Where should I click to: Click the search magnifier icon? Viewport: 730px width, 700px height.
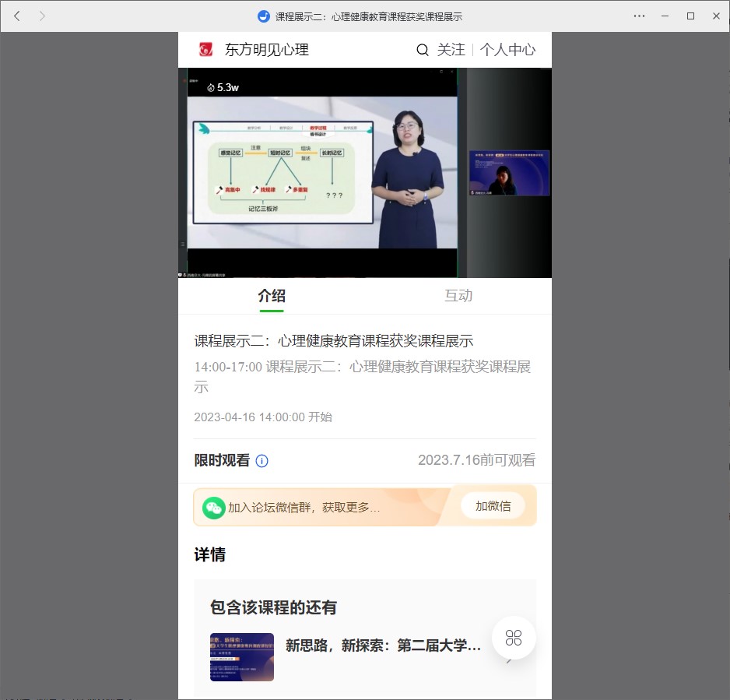pyautogui.click(x=423, y=50)
